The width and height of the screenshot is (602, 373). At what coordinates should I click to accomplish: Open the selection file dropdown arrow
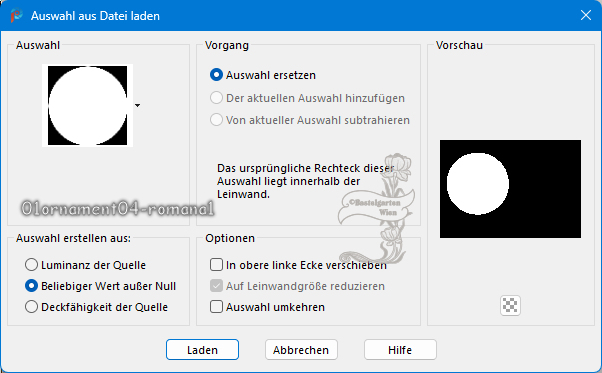coord(137,105)
